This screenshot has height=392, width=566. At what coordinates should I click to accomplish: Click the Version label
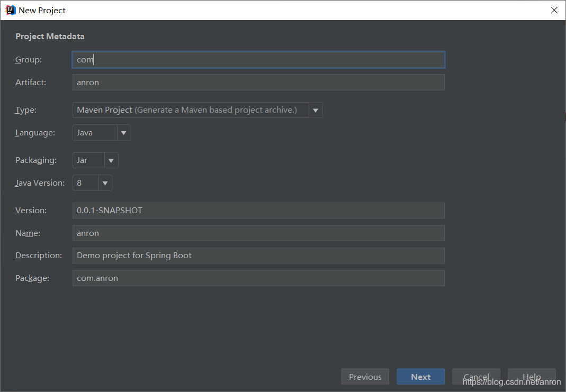point(31,211)
